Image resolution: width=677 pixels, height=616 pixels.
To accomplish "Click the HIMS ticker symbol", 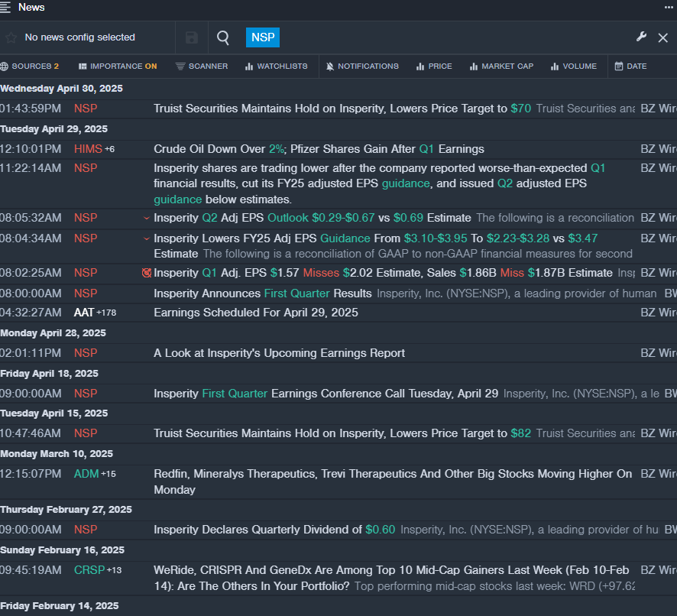I will (88, 149).
